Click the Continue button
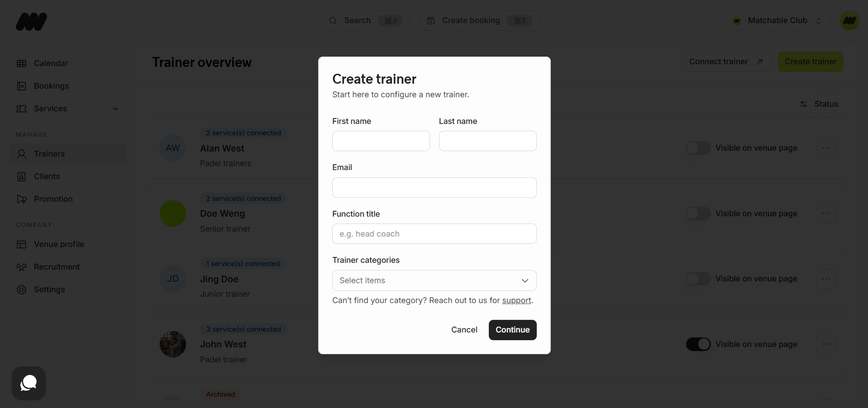 point(512,330)
